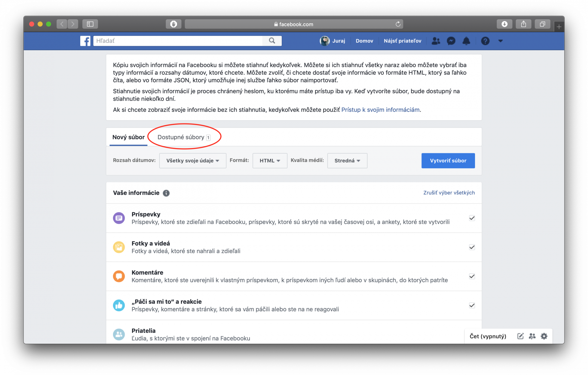The image size is (588, 375).
Task: Open the Prístup k svojim informáciám link
Action: [x=380, y=110]
